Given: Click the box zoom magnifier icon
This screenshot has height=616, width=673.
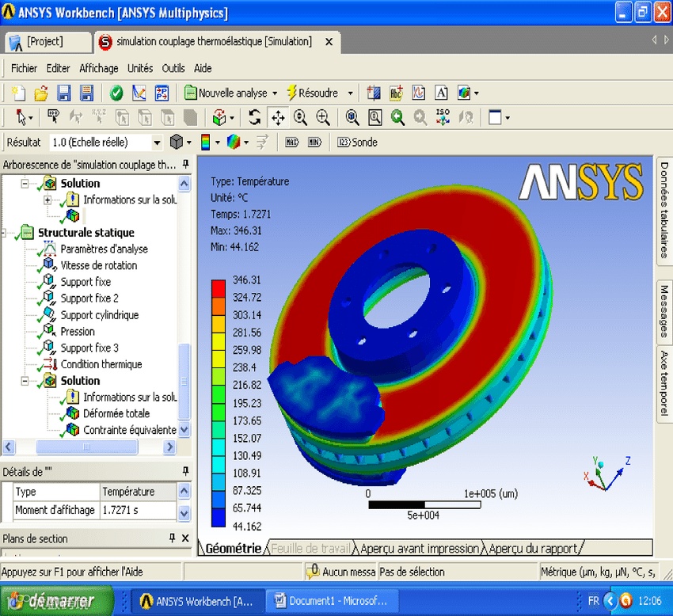Looking at the screenshot, I should 375,117.
